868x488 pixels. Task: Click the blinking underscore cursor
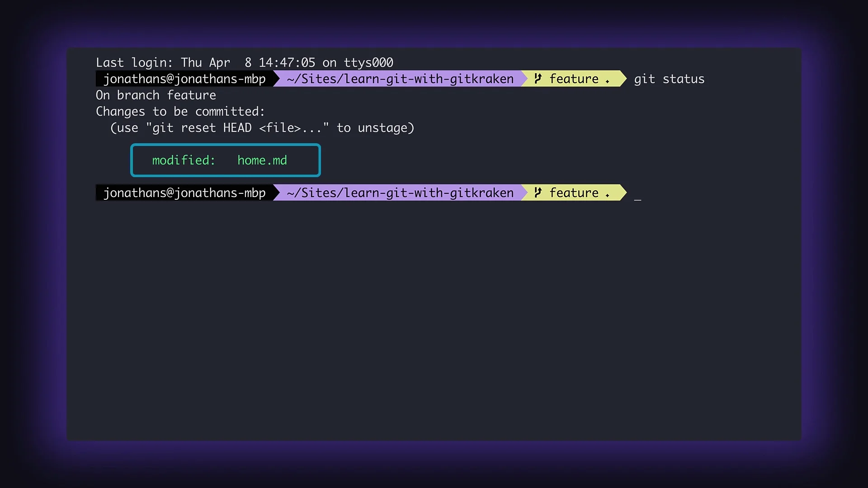pyautogui.click(x=637, y=199)
